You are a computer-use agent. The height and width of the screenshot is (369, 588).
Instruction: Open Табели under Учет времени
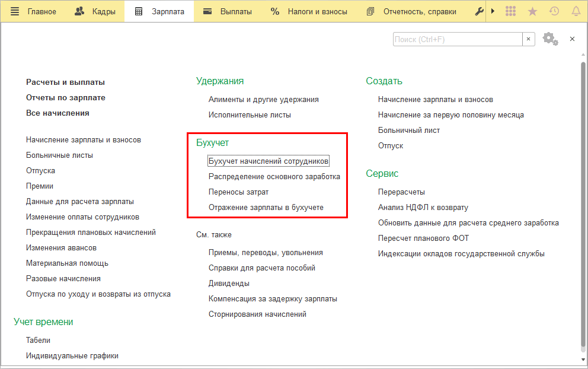point(38,341)
